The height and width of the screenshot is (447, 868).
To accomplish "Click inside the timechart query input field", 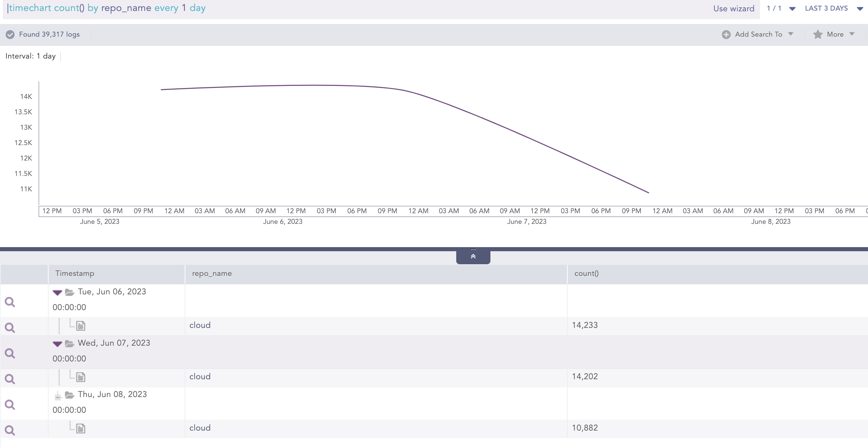I will tap(342, 9).
